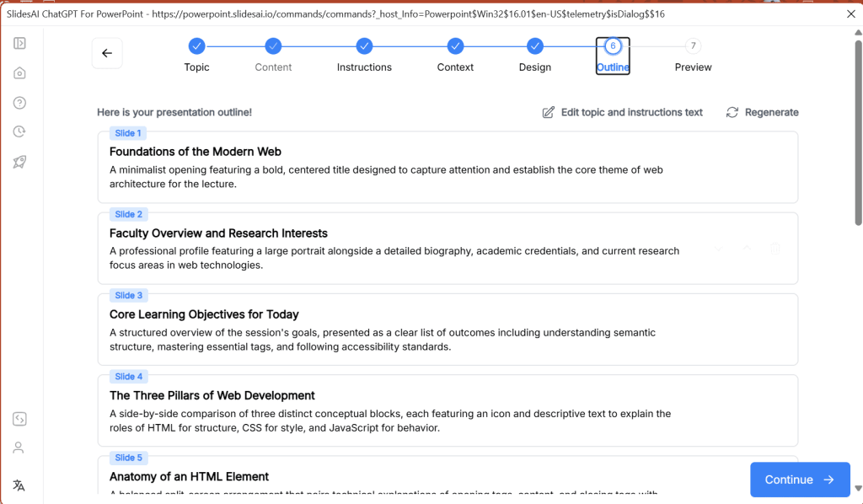Click the rocket icon in sidebar
Screen dimensions: 863x504
pyautogui.click(x=19, y=162)
